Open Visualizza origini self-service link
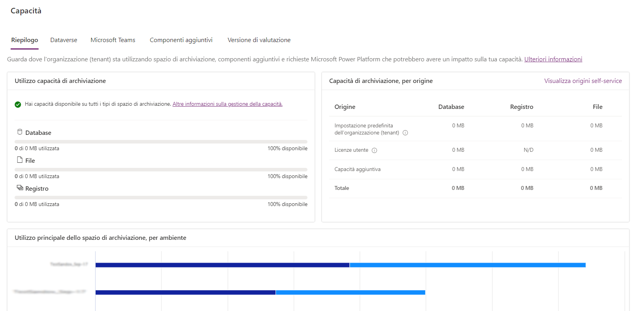The height and width of the screenshot is (311, 644). coord(583,81)
